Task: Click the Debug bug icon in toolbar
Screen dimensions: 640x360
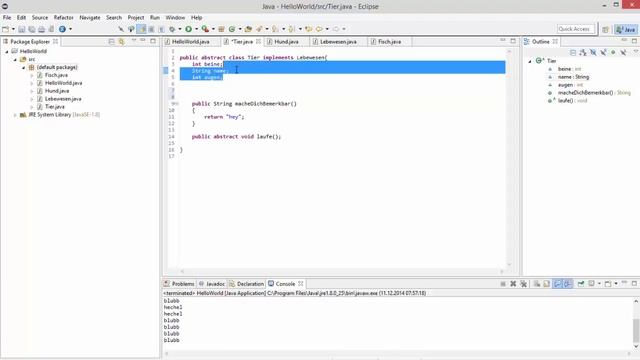Action: point(172,29)
